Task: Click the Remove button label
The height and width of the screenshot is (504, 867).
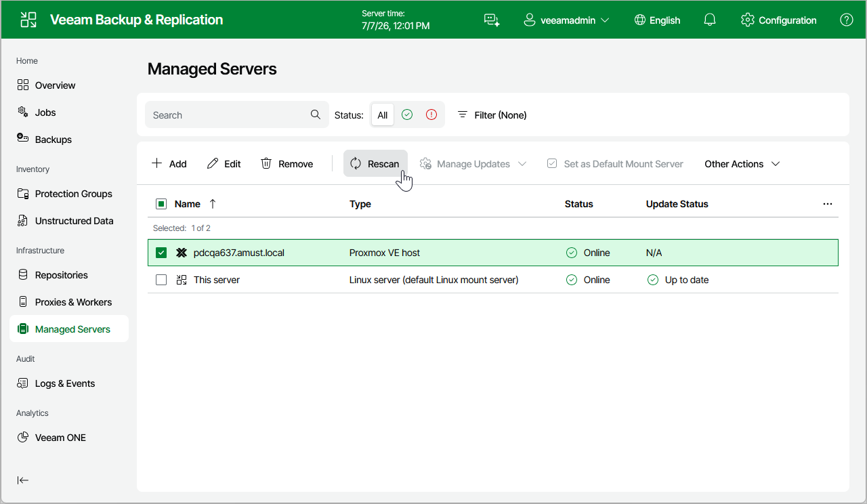Action: 296,164
